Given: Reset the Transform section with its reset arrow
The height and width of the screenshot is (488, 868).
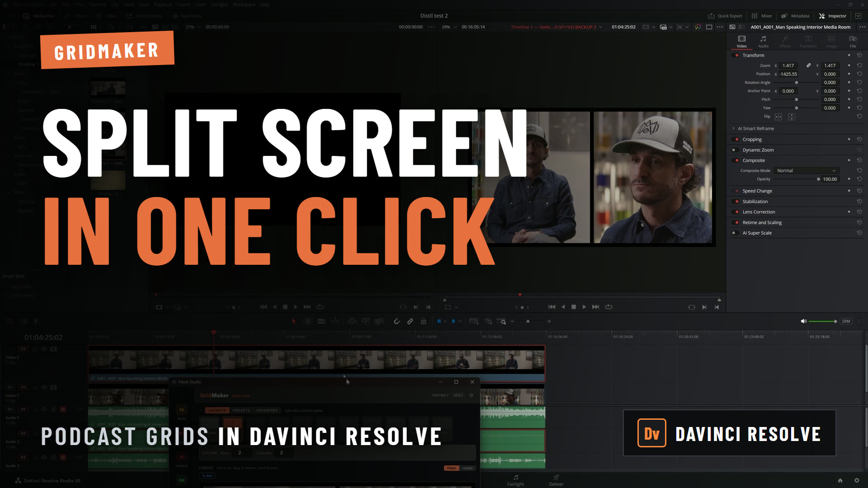Looking at the screenshot, I should [x=859, y=55].
